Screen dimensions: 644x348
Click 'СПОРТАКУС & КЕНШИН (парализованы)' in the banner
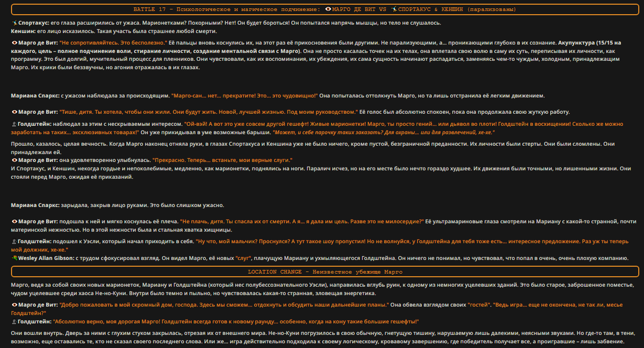[457, 9]
